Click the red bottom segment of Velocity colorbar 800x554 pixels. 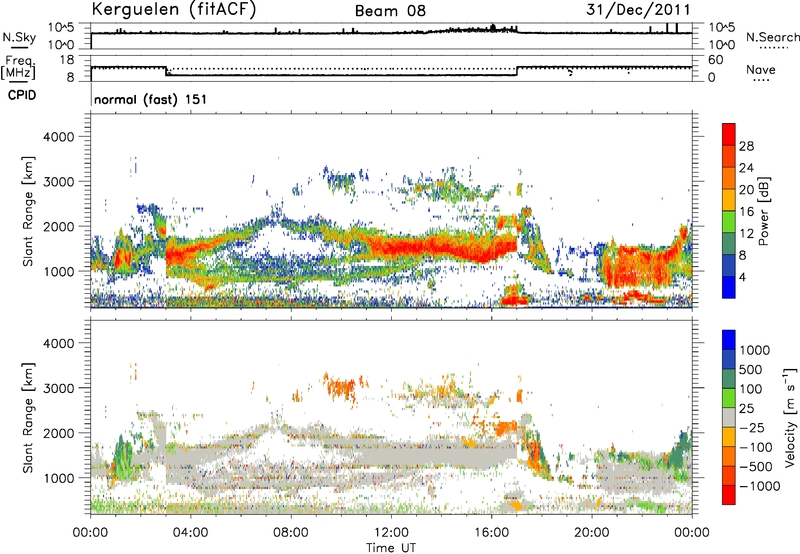click(x=729, y=495)
